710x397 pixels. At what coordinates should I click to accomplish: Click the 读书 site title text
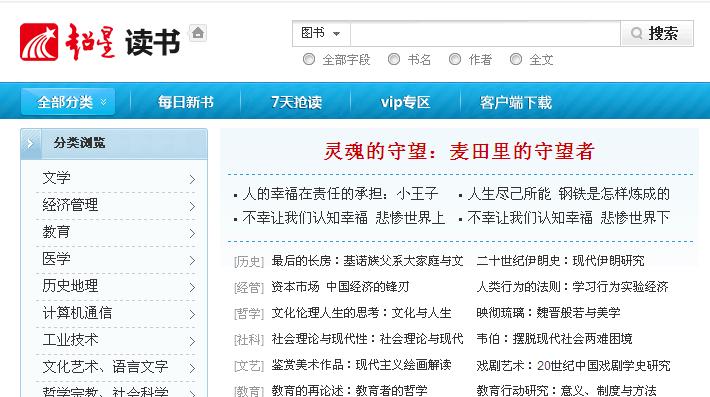pos(153,42)
